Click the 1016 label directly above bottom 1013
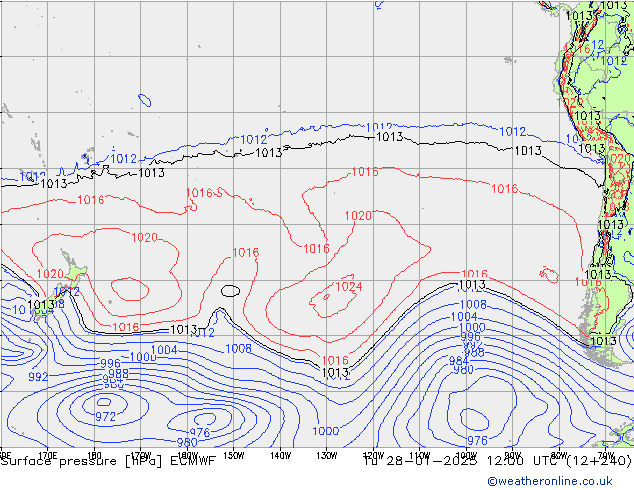Viewport: 634px width, 490px height. point(335,361)
